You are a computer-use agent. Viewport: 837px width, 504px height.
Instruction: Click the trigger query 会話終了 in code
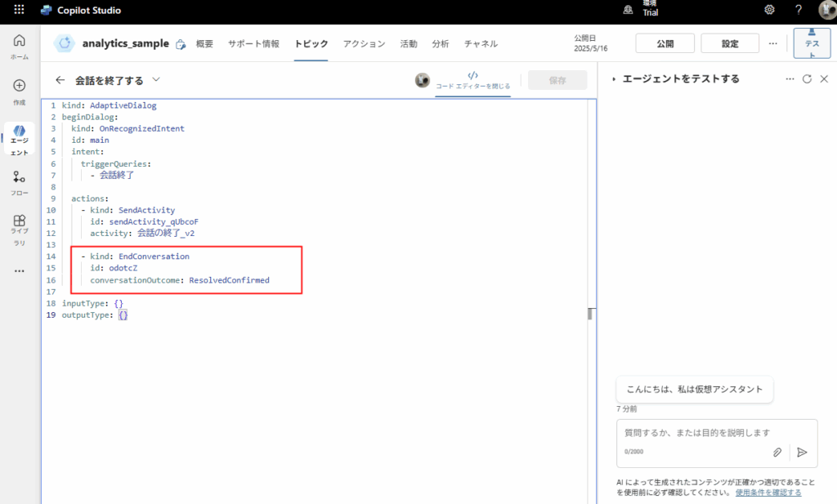116,175
